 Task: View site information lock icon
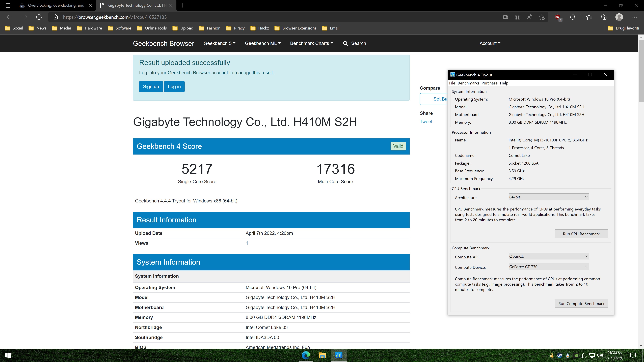[x=56, y=17]
